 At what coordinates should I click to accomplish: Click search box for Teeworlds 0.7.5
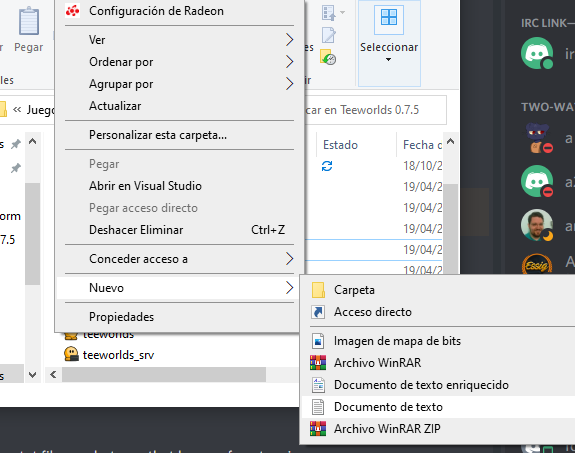[x=374, y=110]
